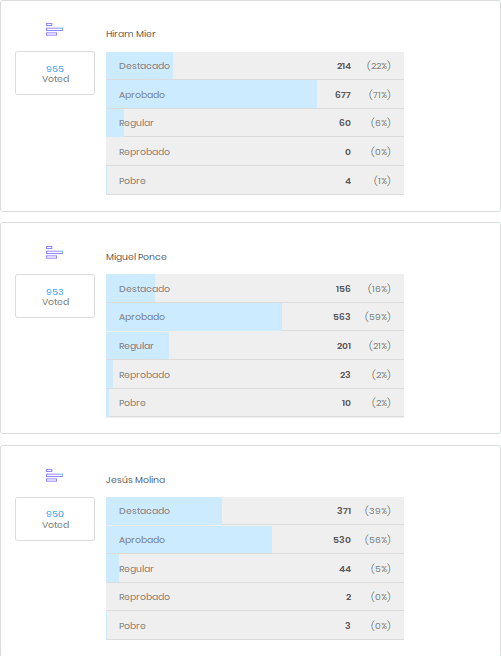Click the Miguel Ponce poll title
Viewport: 501px width, 656px height.
136,257
